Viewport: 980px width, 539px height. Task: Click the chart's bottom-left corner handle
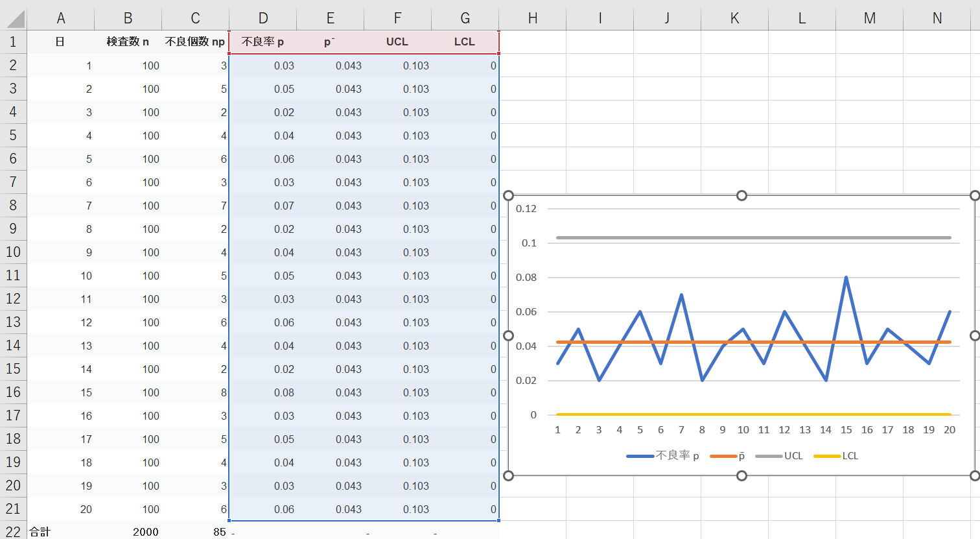[508, 475]
